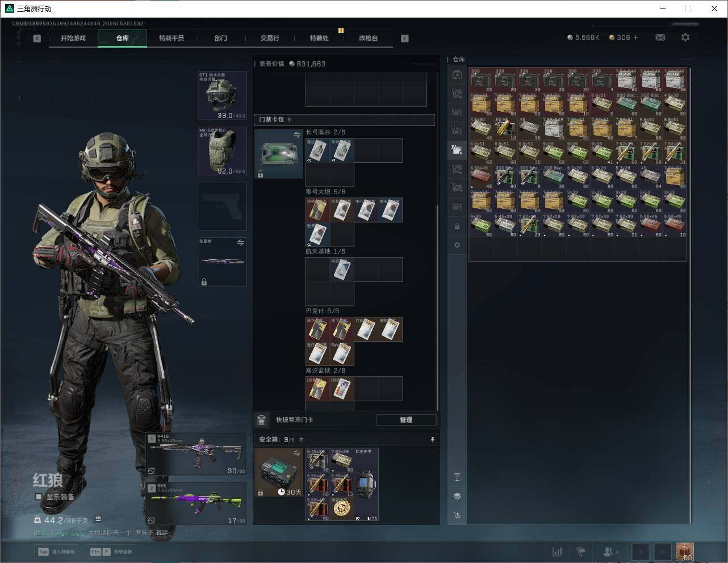The height and width of the screenshot is (563, 728).
Task: Open the player avatar in bottom right
Action: click(684, 552)
